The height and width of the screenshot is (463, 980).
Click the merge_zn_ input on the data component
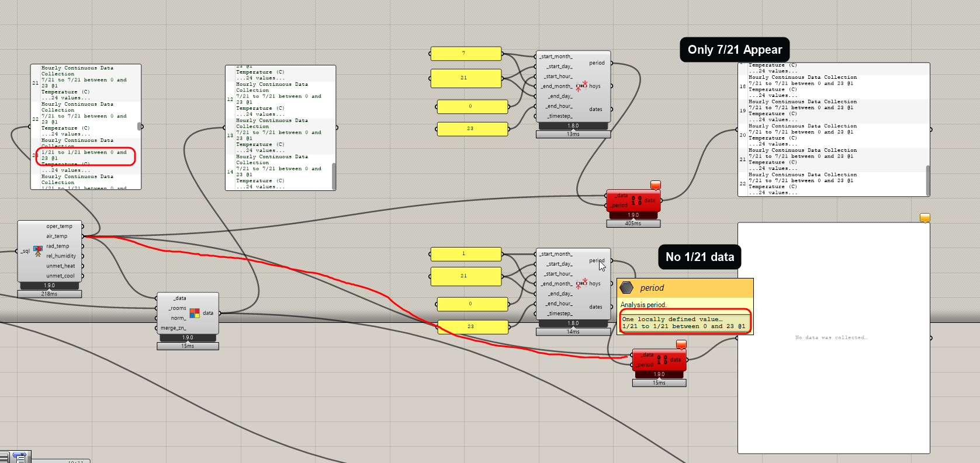point(174,328)
